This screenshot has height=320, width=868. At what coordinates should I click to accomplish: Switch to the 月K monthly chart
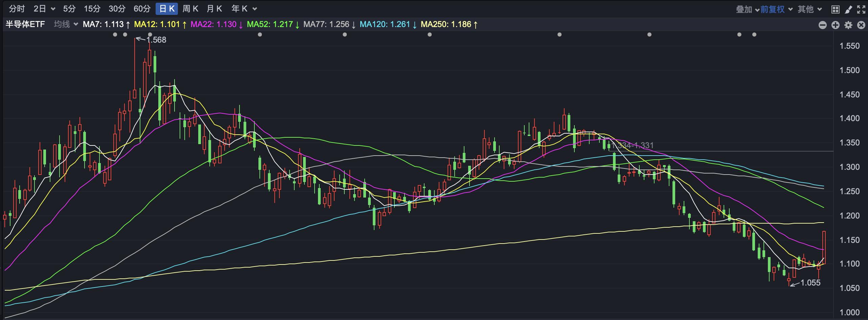(x=214, y=9)
